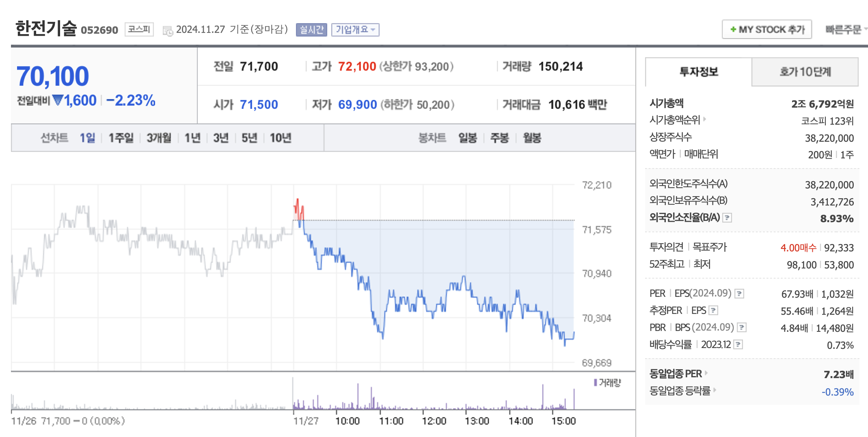
Task: Click the 코스피 123위 ranking value
Action: (x=827, y=121)
